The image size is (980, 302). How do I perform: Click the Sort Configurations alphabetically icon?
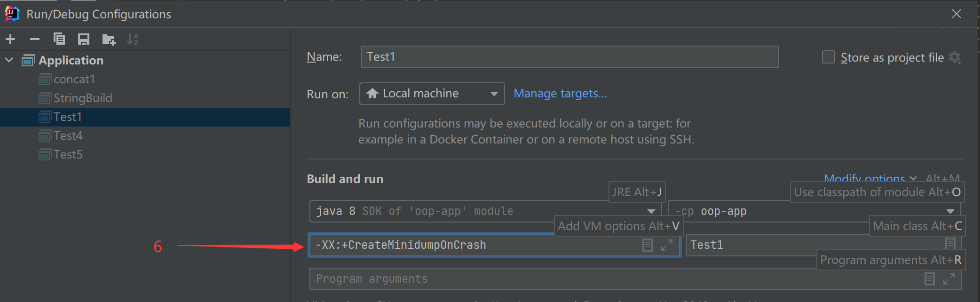(133, 39)
